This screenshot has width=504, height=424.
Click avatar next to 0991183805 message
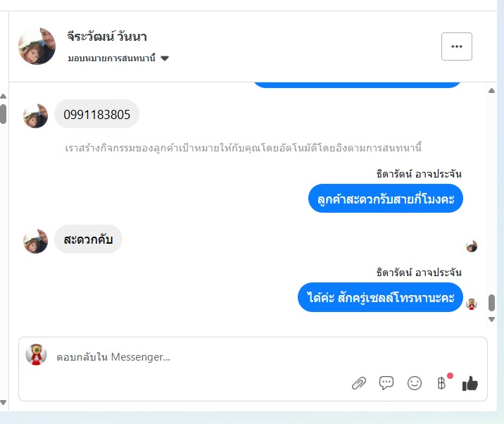(35, 116)
